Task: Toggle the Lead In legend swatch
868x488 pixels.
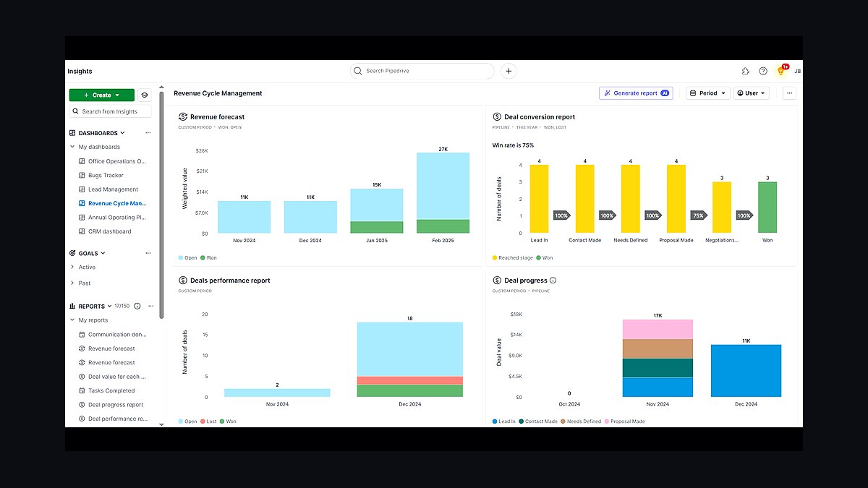Action: click(x=495, y=421)
